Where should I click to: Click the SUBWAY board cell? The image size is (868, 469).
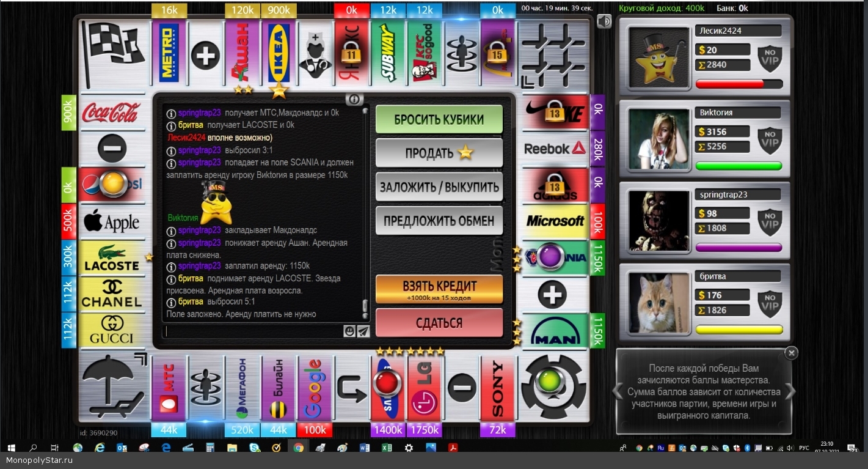pyautogui.click(x=388, y=53)
